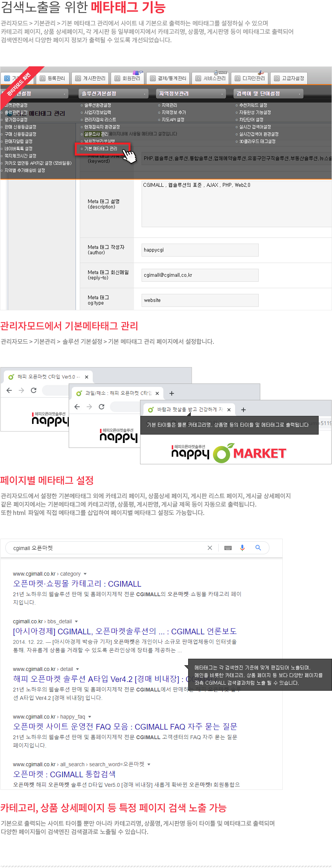Click the Meta keyword input field
The height and width of the screenshot is (868, 332).
click(237, 158)
